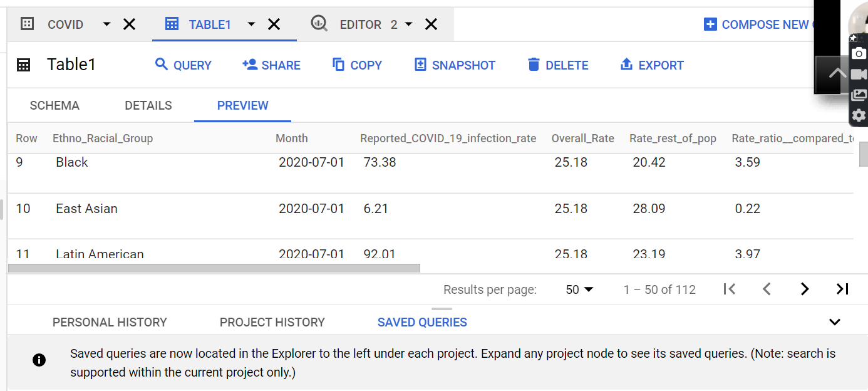868x391 pixels.
Task: Collapse the saved queries panel chevron
Action: point(834,322)
